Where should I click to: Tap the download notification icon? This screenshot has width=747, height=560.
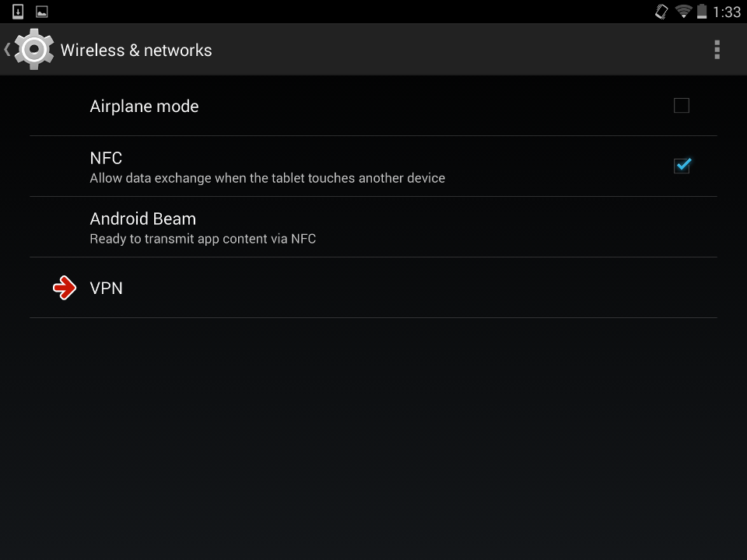18,12
